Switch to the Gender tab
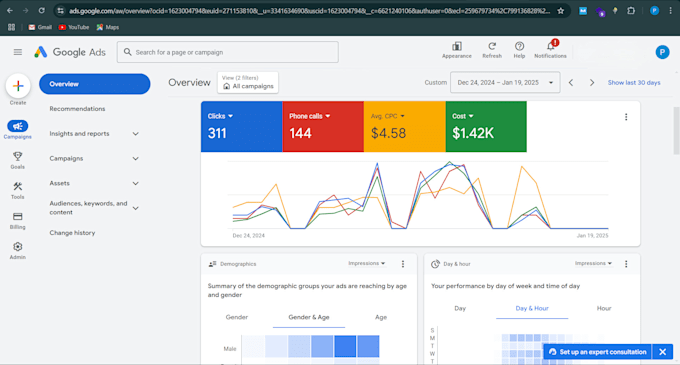Viewport: 680px width, 365px height. pos(237,317)
